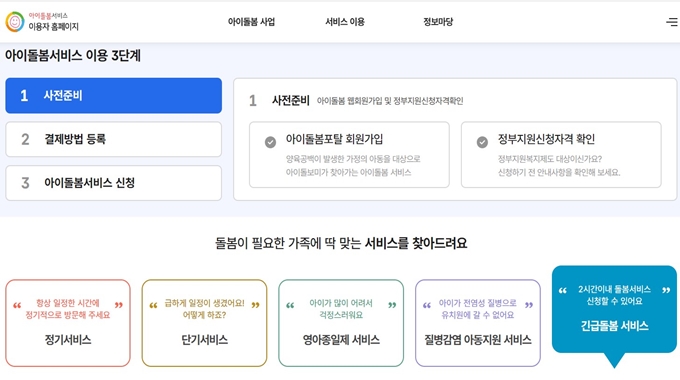
Task: Click text 아이돌봄 웹회원가입 및 정부지원신청자격확인
Action: tap(390, 101)
